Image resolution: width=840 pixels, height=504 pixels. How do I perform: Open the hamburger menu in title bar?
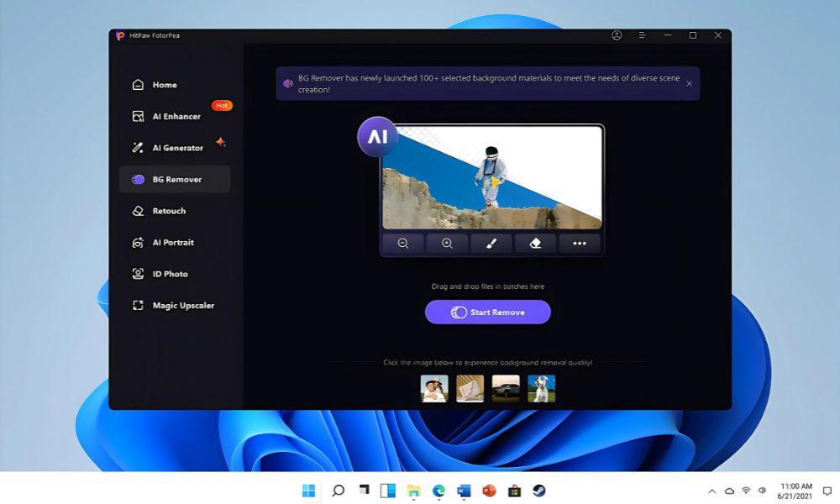click(642, 35)
